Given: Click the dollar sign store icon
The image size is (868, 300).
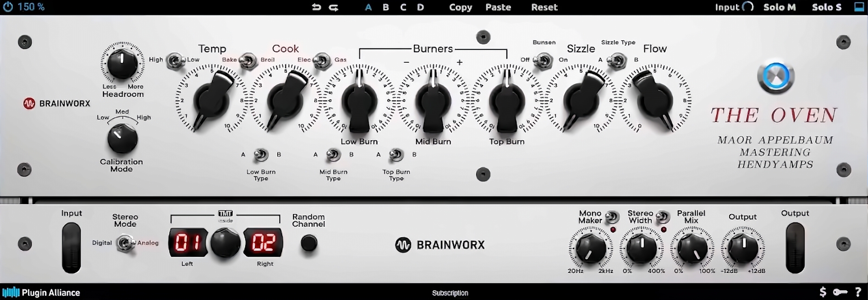Looking at the screenshot, I should pos(823,292).
